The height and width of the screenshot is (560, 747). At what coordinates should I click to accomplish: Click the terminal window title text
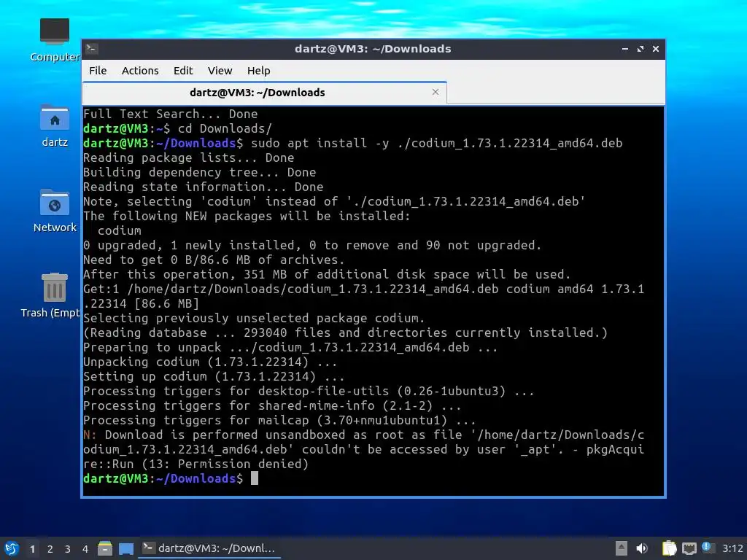click(373, 49)
